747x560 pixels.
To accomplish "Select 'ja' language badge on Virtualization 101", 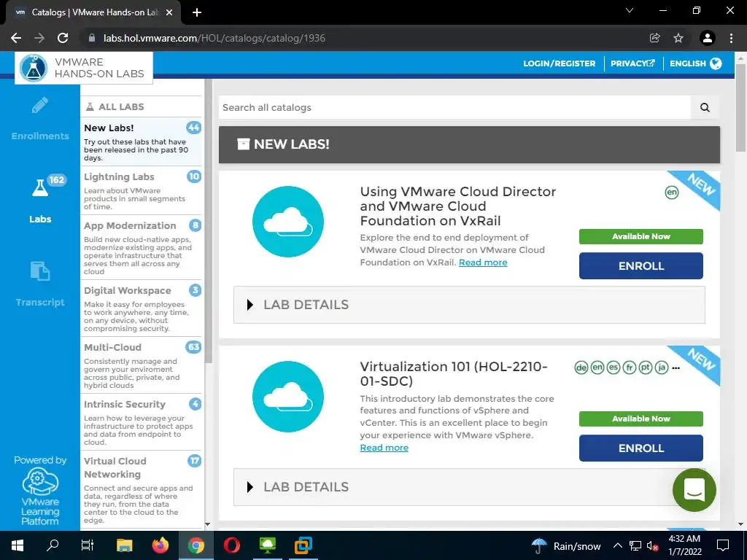I will (661, 367).
